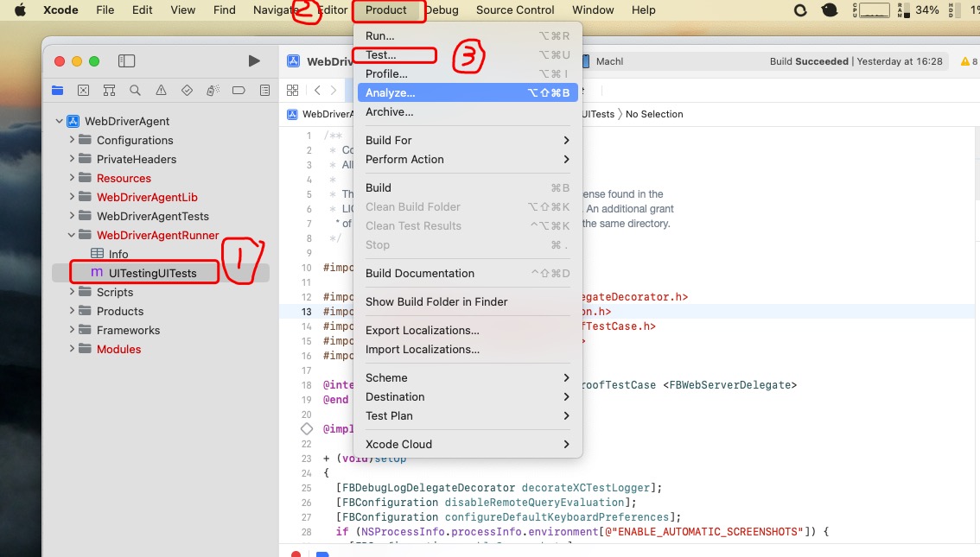Go back in editor history
Image resolution: width=980 pixels, height=557 pixels.
click(x=317, y=90)
